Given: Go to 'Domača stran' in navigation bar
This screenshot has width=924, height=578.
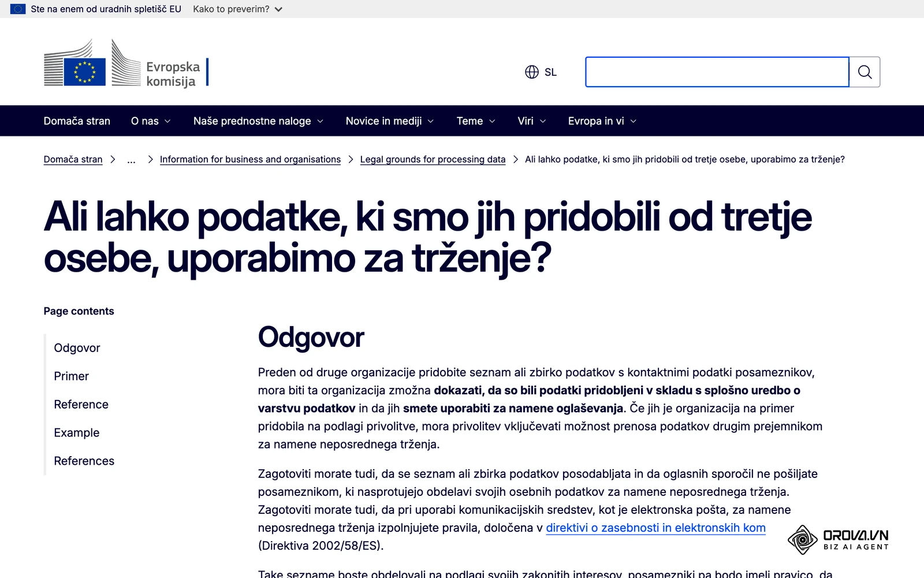Looking at the screenshot, I should pos(77,121).
